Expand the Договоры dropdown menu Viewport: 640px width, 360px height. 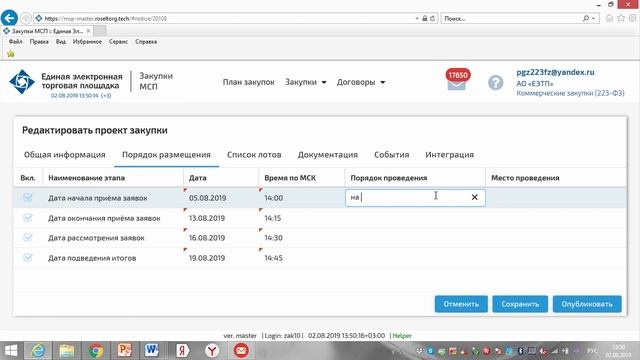coord(361,82)
